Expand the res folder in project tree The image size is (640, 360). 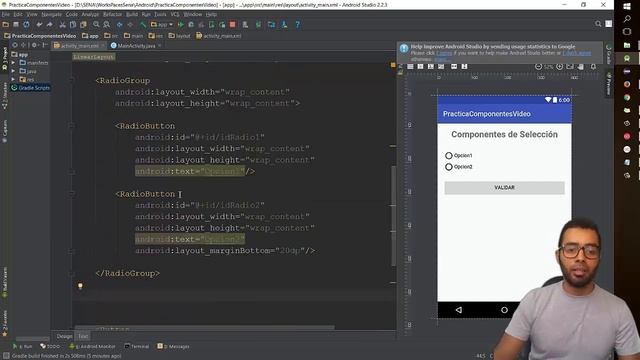(x=13, y=79)
